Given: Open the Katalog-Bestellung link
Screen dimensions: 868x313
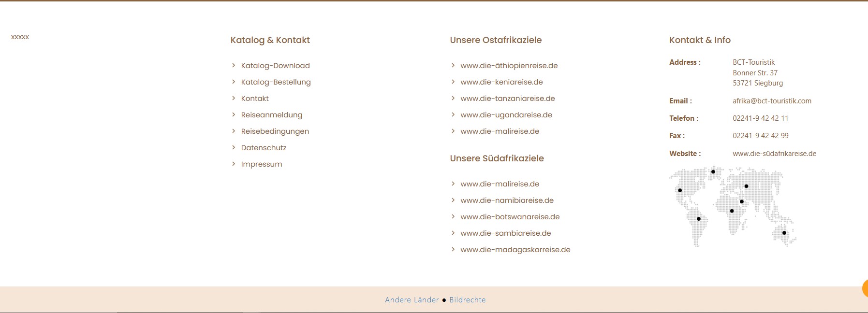Looking at the screenshot, I should (x=276, y=82).
